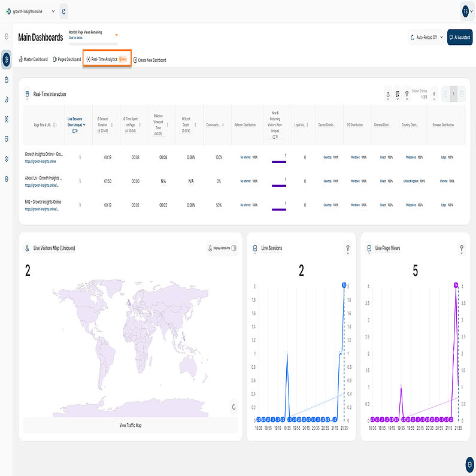The image size is (476, 476).
Task: Open the chat widget in the bottom corner
Action: [x=470, y=465]
